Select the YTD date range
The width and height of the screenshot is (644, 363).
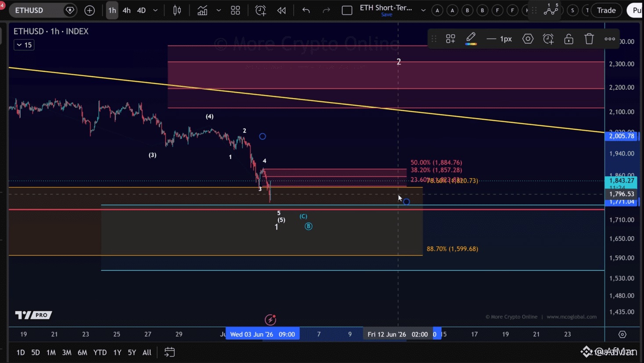tap(100, 352)
